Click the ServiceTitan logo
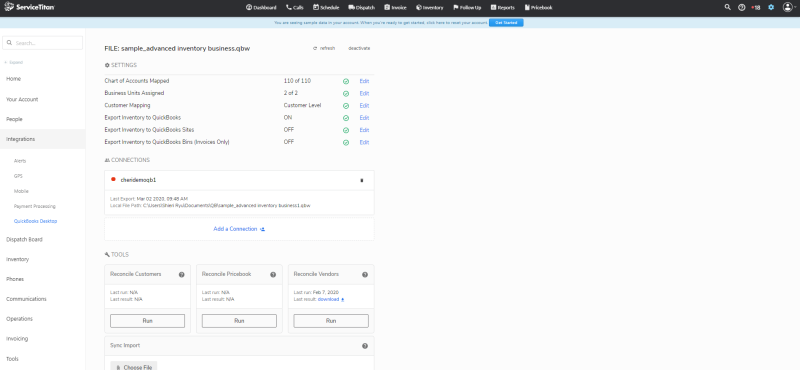800x370 pixels. click(x=29, y=7)
